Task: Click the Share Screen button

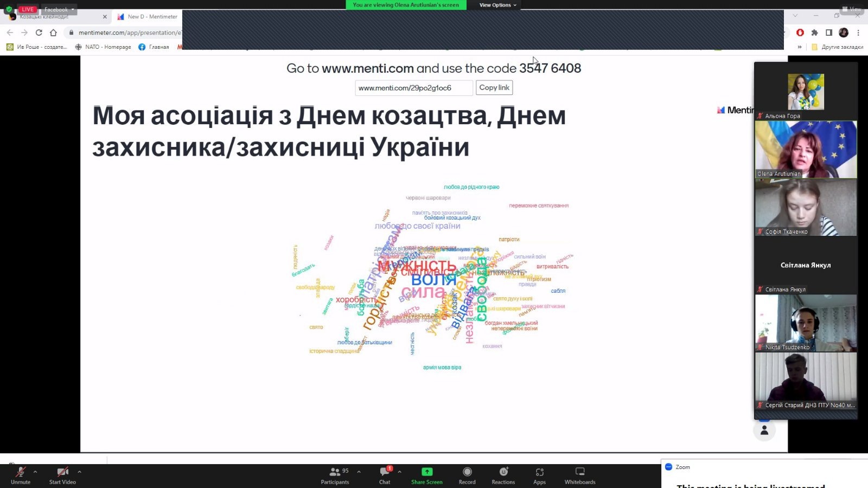Action: pos(426,475)
